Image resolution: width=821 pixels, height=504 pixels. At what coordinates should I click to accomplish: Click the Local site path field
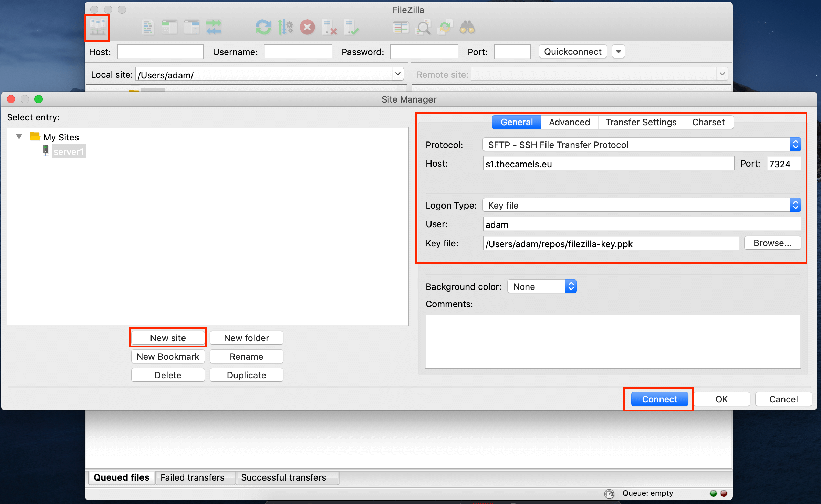pyautogui.click(x=264, y=74)
